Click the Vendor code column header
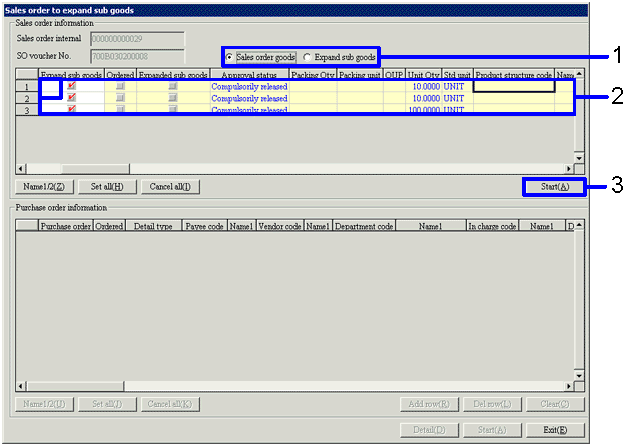The width and height of the screenshot is (635, 446). (280, 227)
